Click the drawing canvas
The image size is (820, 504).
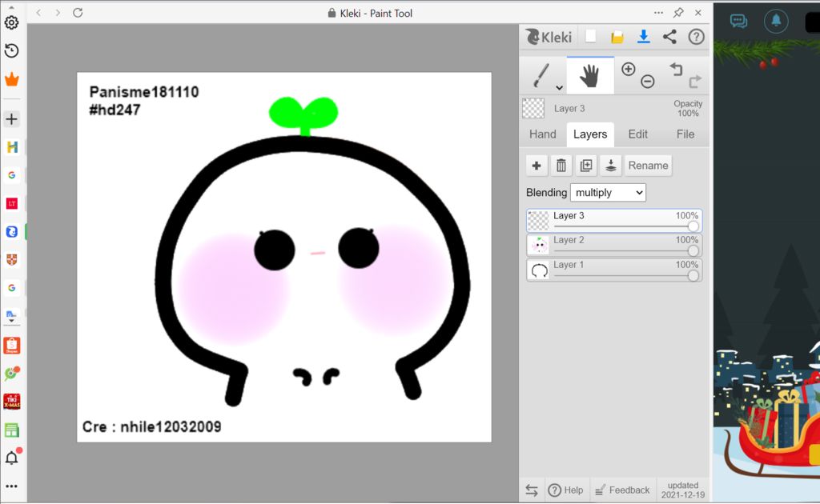point(284,257)
